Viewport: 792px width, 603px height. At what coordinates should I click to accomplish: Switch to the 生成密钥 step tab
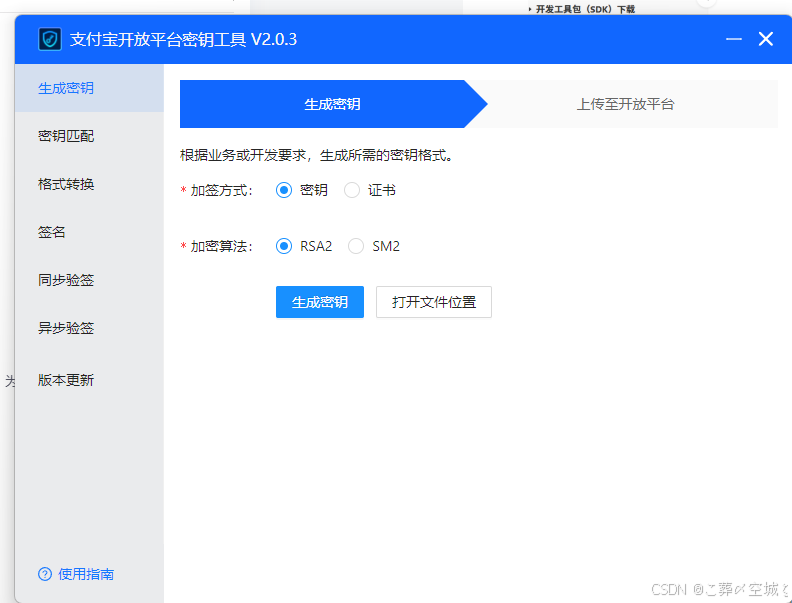(x=333, y=104)
